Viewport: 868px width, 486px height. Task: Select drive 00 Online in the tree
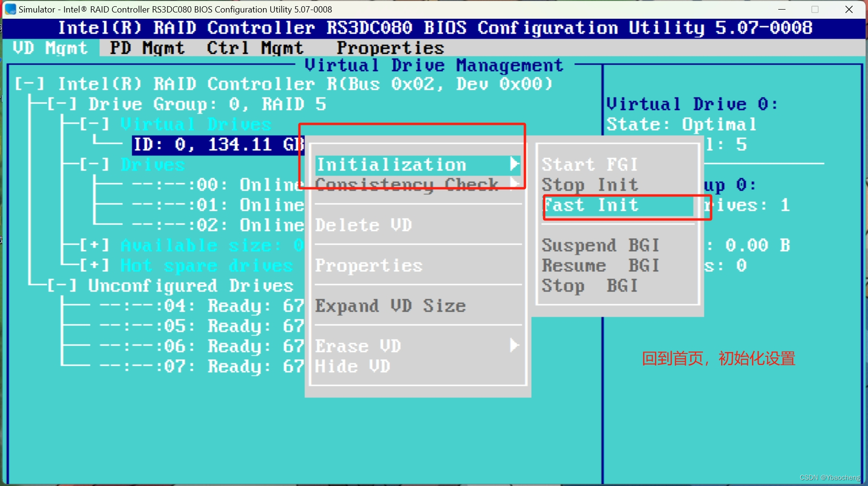pos(218,185)
